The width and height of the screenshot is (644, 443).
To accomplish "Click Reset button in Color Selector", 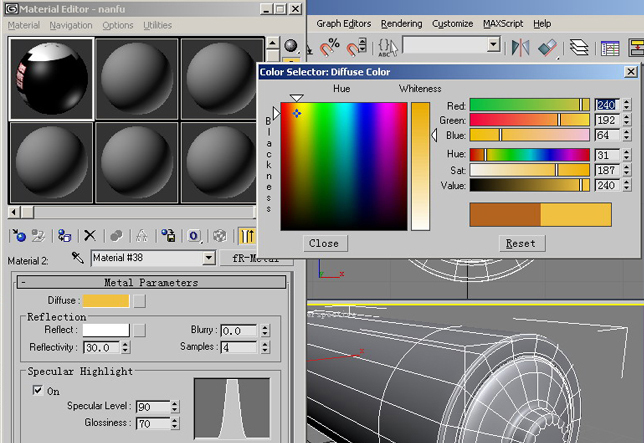I will (x=520, y=243).
